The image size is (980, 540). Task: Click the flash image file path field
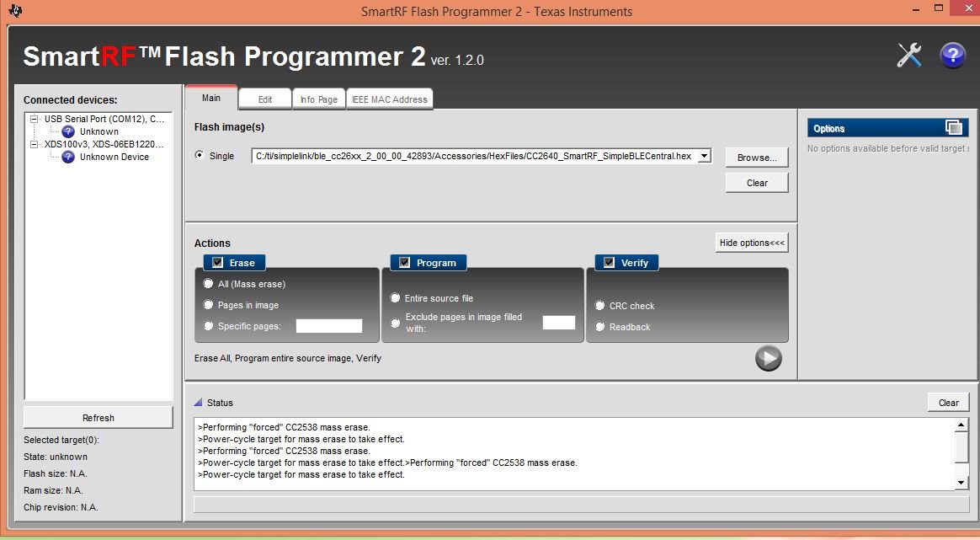475,156
